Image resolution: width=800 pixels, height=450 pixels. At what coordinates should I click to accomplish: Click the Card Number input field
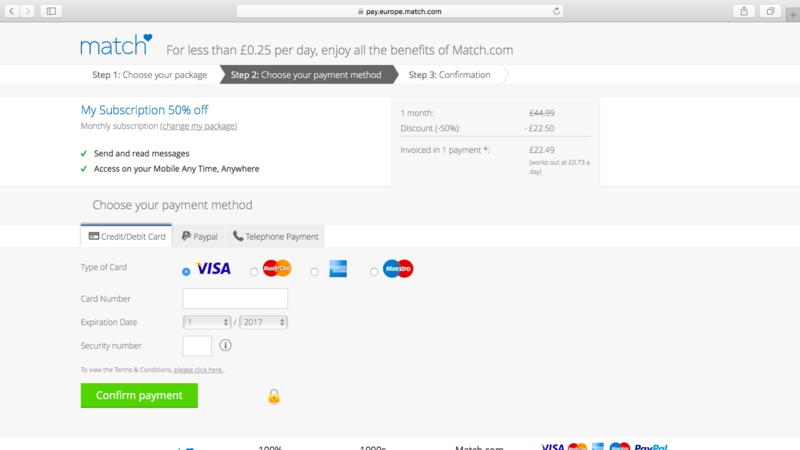pos(235,298)
